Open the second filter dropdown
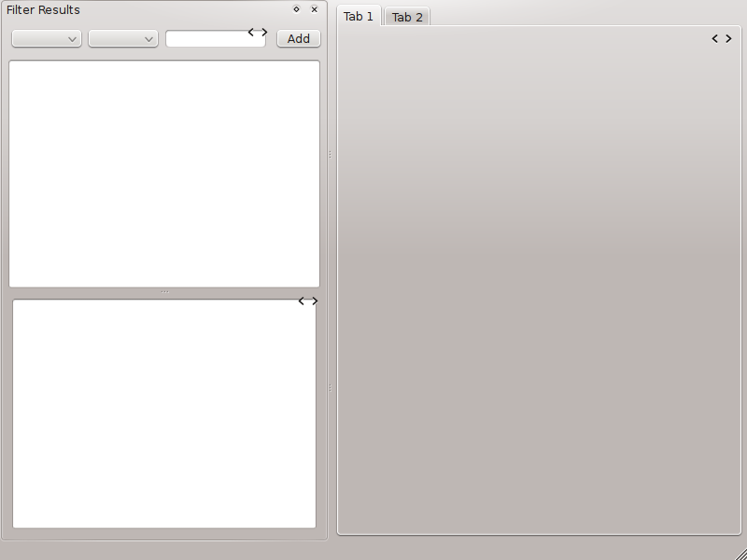The image size is (747, 560). (122, 39)
